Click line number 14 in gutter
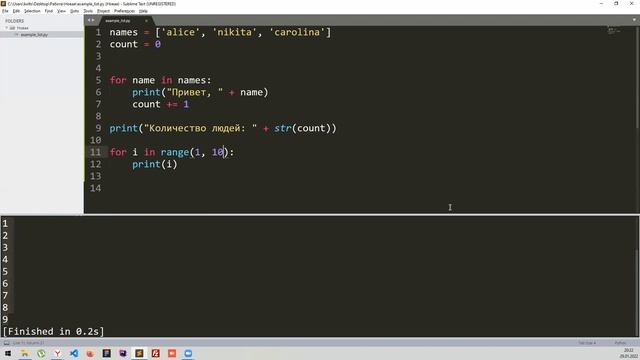The width and height of the screenshot is (640, 360). coord(96,188)
